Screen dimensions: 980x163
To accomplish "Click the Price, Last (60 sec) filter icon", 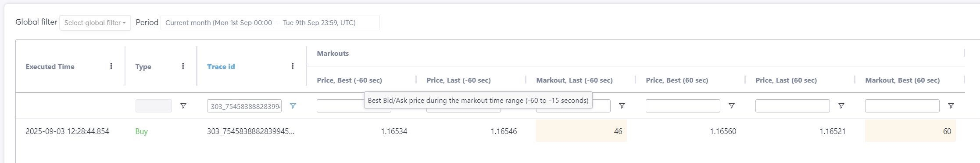I will 841,106.
